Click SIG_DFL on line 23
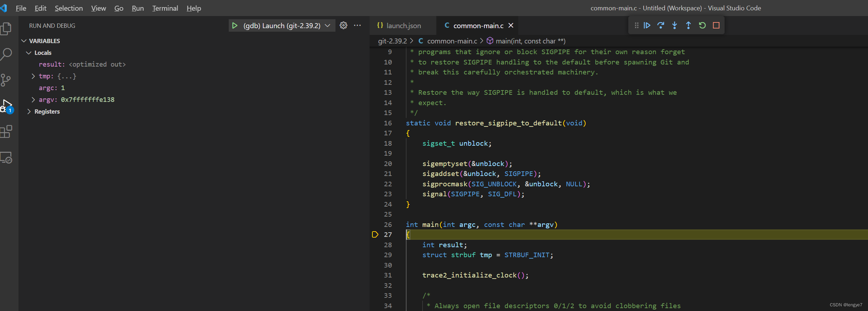Viewport: 868px width, 311px height. (x=502, y=194)
